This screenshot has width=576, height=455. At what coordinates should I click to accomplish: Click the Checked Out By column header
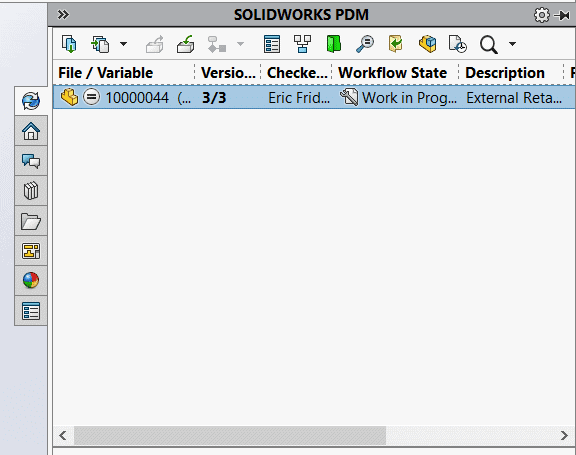297,73
